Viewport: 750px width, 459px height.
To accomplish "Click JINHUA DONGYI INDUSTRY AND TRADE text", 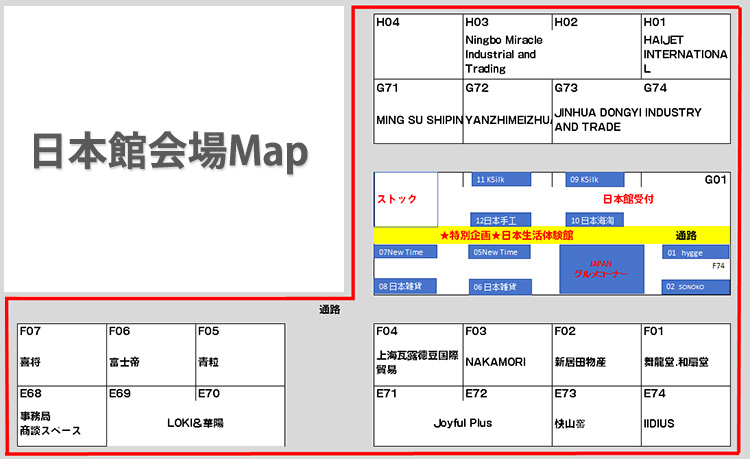I will pyautogui.click(x=628, y=120).
